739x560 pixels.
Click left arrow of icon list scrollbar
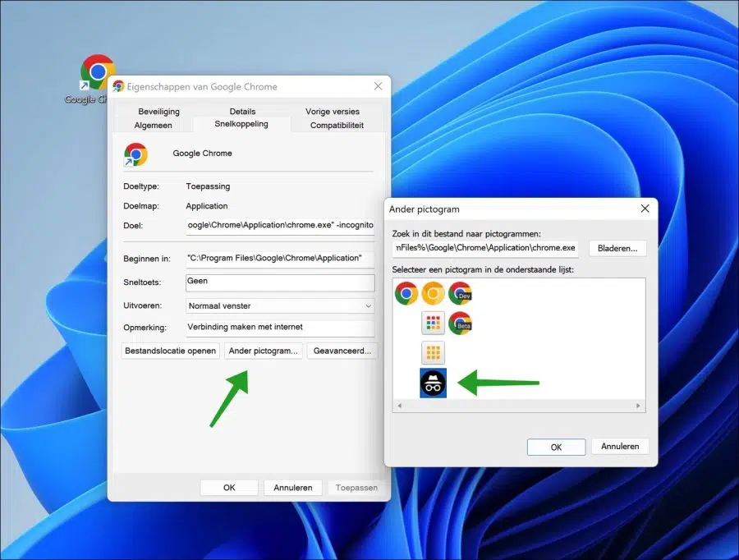click(400, 406)
